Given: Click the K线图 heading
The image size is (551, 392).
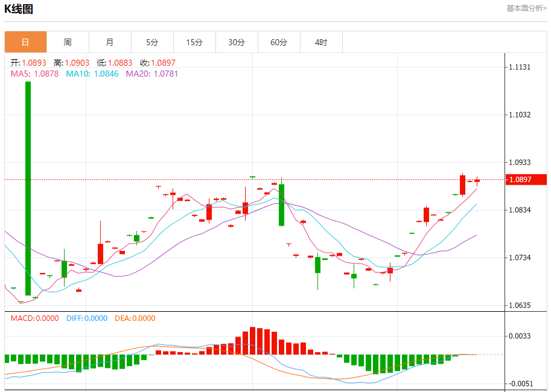Looking at the screenshot, I should 19,9.
